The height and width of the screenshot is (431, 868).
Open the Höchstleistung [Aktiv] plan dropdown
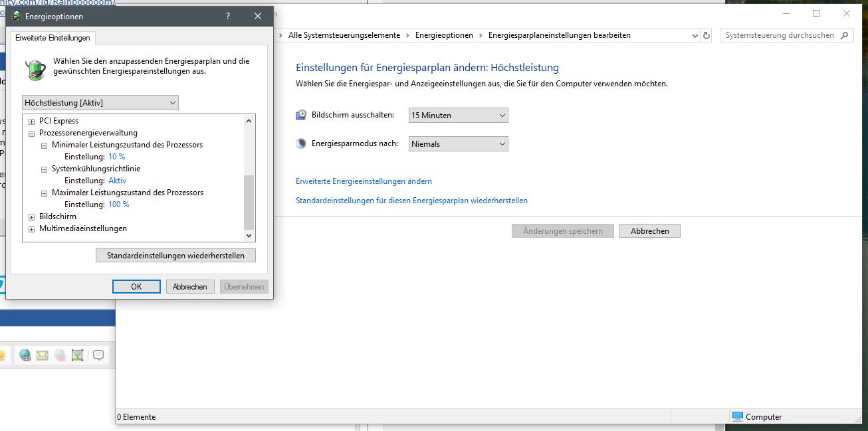click(x=100, y=103)
